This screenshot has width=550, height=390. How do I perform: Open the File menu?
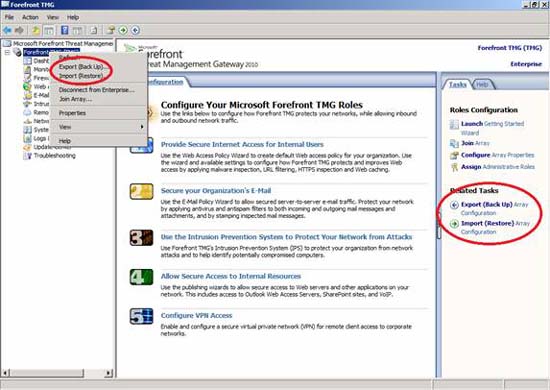point(9,17)
